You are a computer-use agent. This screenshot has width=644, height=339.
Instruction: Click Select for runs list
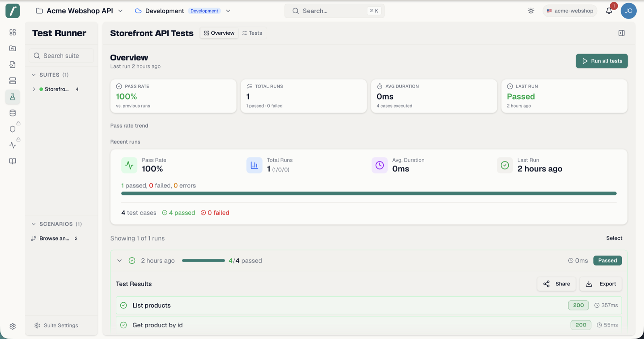pos(614,238)
